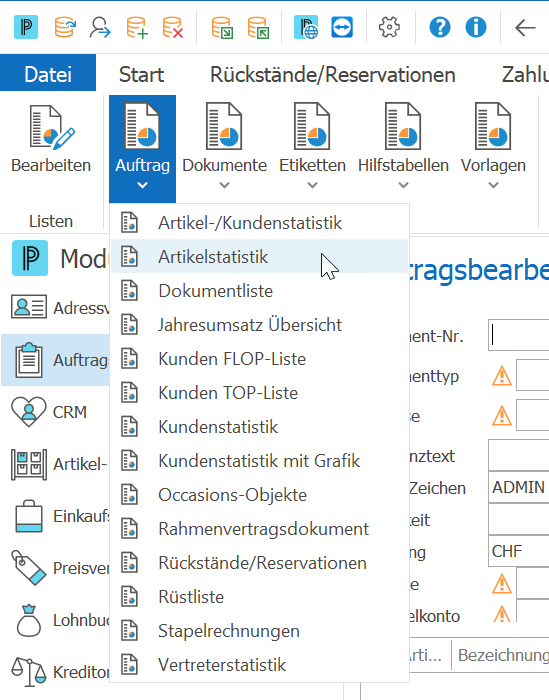Click the Dokument-Nr. input field
Viewport: 549px width, 700px height.
pyautogui.click(x=519, y=335)
